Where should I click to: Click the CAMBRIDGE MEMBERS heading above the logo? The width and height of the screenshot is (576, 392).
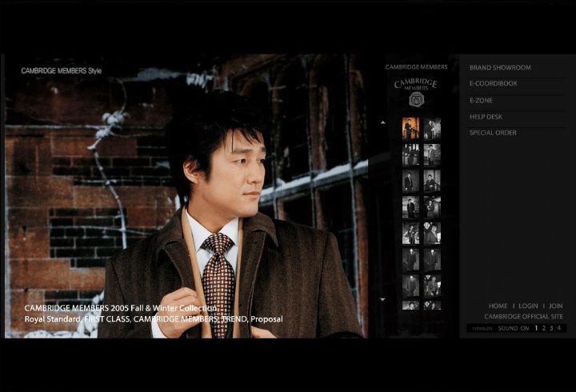tap(416, 67)
